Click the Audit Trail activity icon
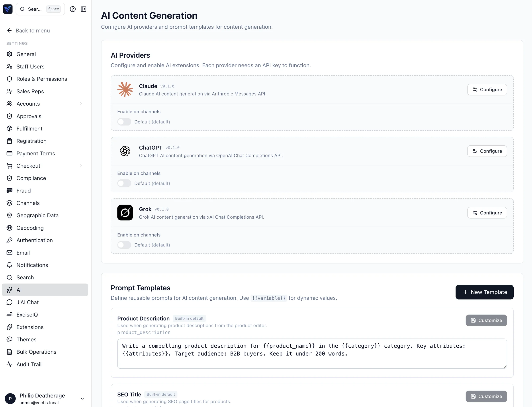 [x=10, y=364]
